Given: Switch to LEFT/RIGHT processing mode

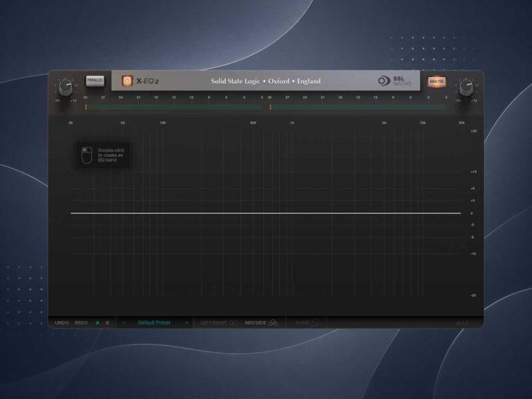Looking at the screenshot, I should tap(219, 323).
